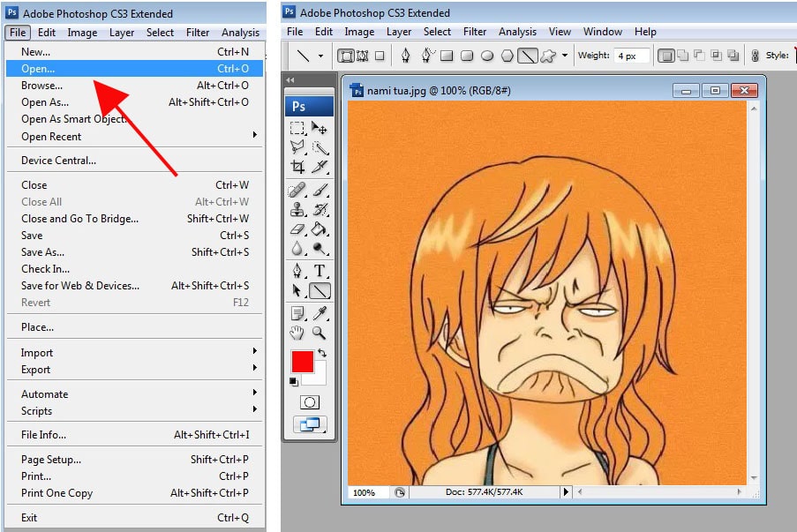Select the Clone Stamp tool
797x532 pixels.
(x=297, y=209)
